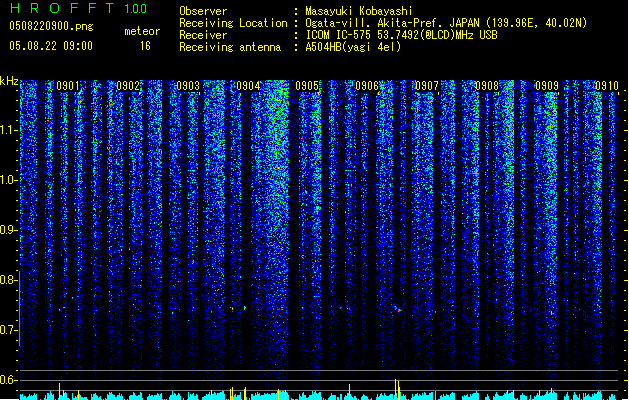Image resolution: width=629 pixels, height=400 pixels.
Task: Click the 0.8 kHz axis tick label
Action: pyautogui.click(x=9, y=280)
